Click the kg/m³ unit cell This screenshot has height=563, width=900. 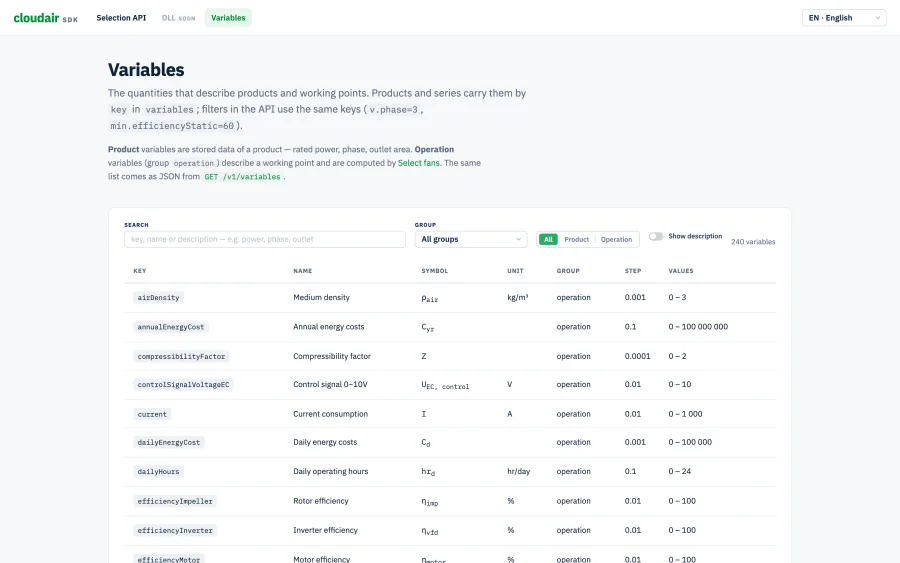pyautogui.click(x=518, y=297)
